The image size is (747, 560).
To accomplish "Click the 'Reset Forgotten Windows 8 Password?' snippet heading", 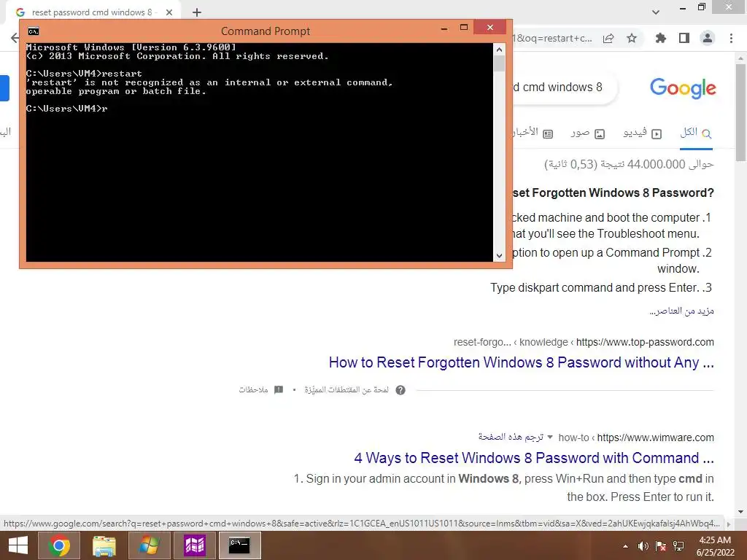I will pos(614,192).
